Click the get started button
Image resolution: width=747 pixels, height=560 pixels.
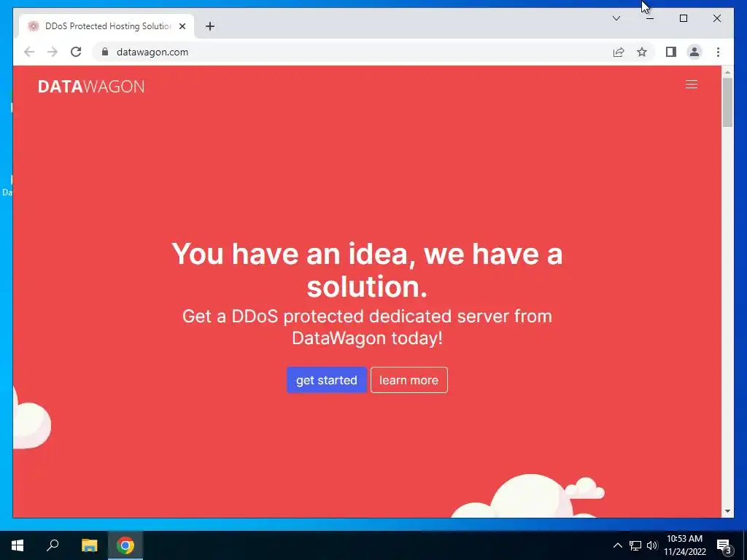point(326,380)
